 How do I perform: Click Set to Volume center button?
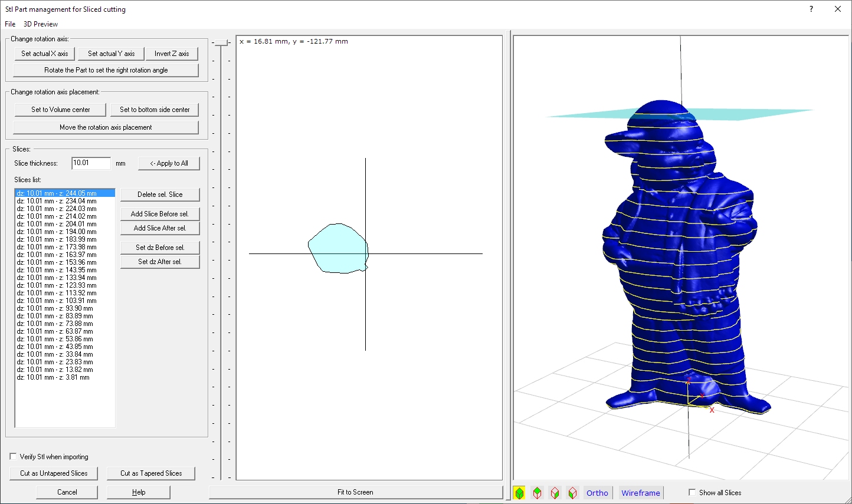(x=61, y=110)
